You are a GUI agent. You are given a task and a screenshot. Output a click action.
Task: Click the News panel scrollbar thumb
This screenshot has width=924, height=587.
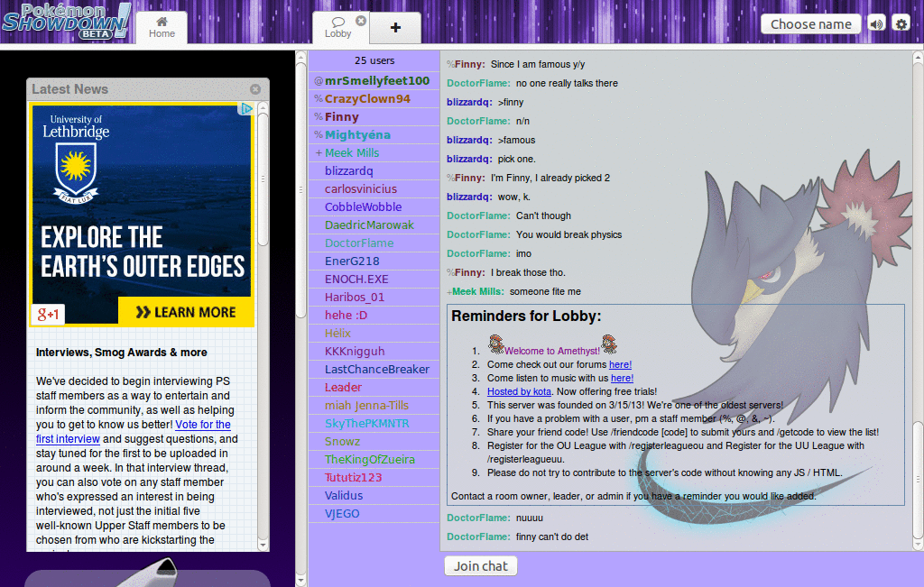pyautogui.click(x=263, y=179)
